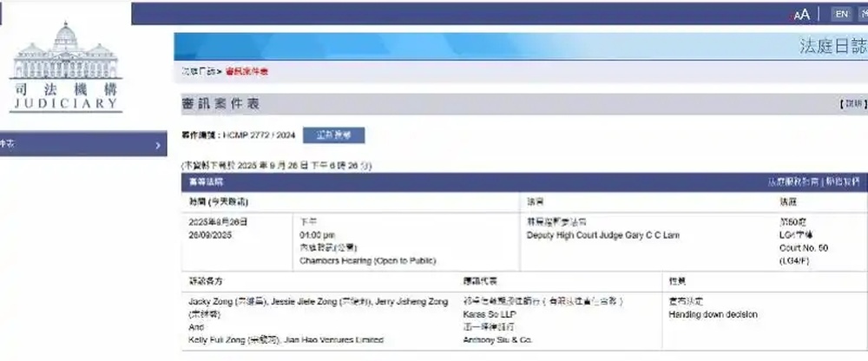Click the 高等法院 section header
868x361 pixels.
207,182
